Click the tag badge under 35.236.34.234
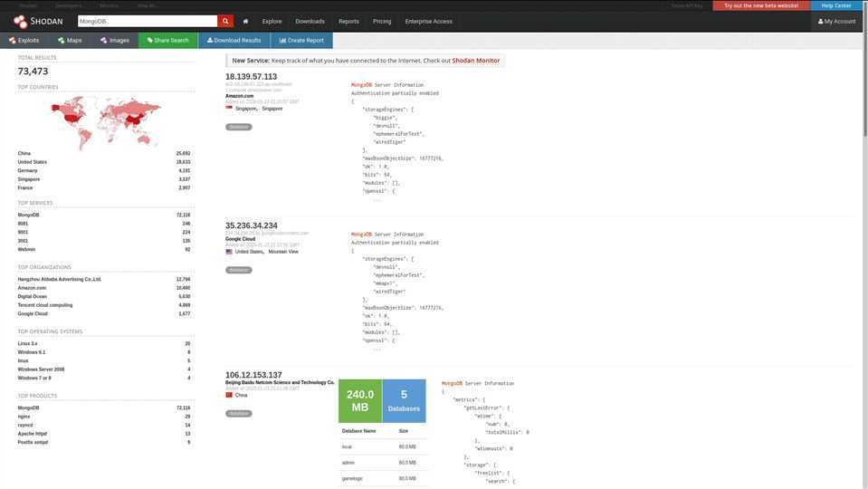The height and width of the screenshot is (489, 868). [239, 270]
